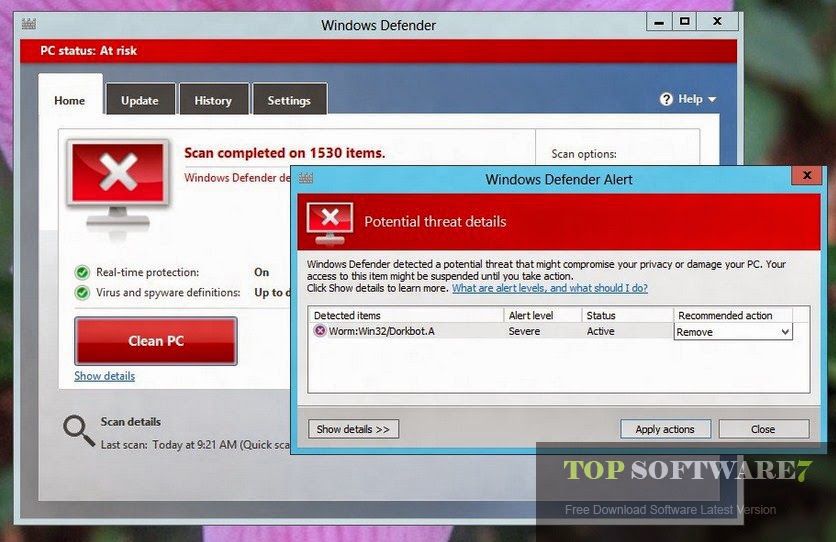Click the Recommended action column header

[733, 316]
